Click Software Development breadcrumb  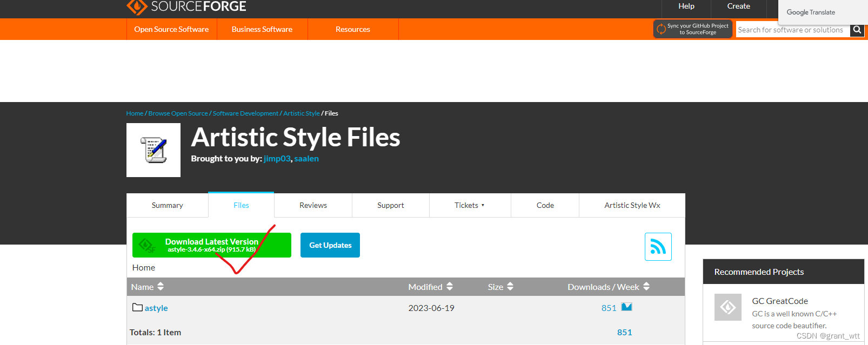tap(245, 113)
